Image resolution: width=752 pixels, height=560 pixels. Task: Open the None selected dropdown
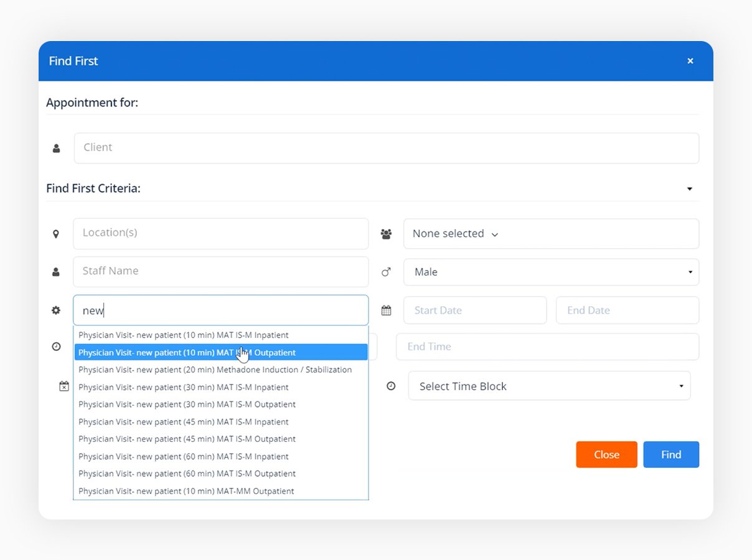550,234
